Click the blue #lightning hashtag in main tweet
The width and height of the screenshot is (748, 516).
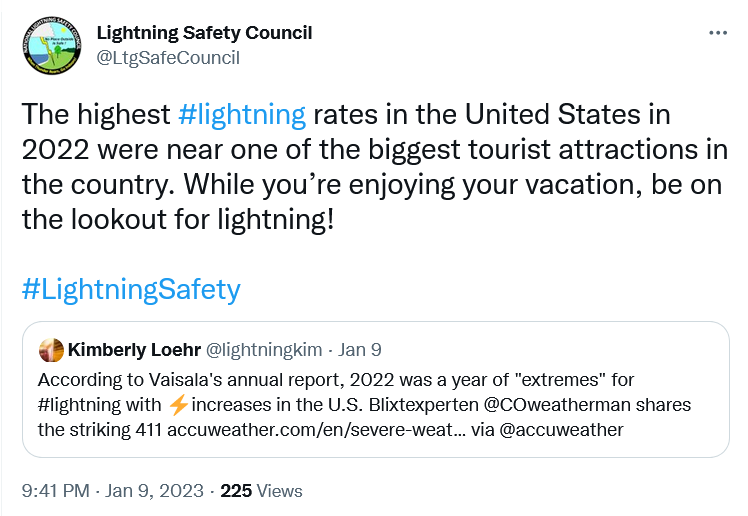coord(242,114)
